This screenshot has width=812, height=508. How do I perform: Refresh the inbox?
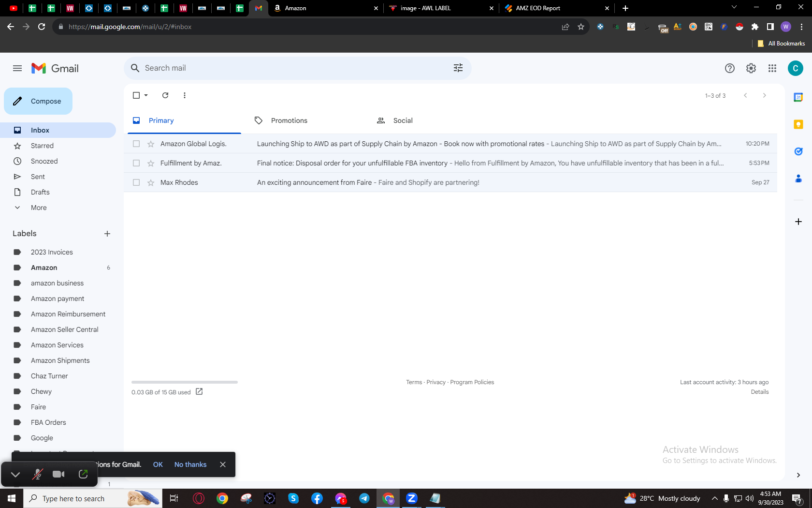165,95
